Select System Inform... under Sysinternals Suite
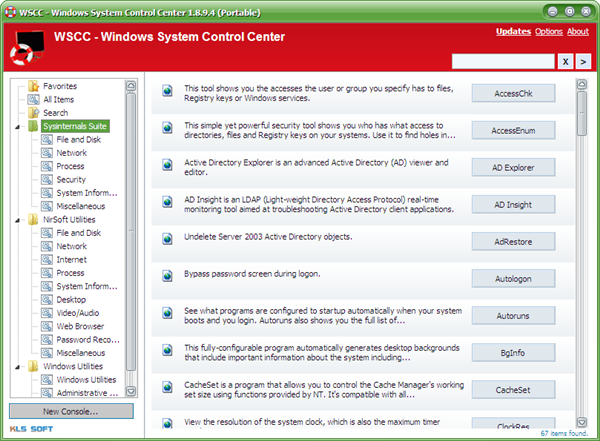600x441 pixels. (x=87, y=193)
